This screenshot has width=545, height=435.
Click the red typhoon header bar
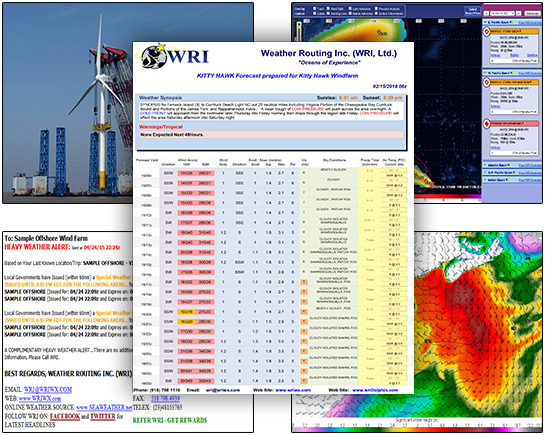[x=514, y=123]
